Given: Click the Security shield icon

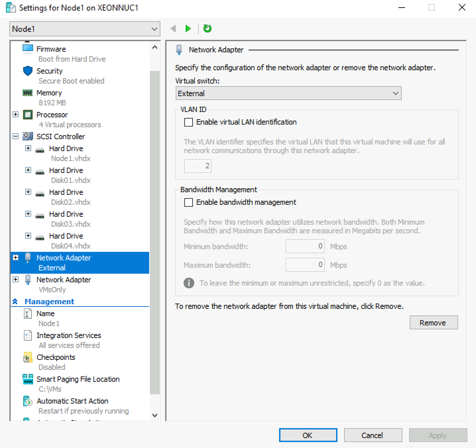Looking at the screenshot, I should pyautogui.click(x=28, y=71).
